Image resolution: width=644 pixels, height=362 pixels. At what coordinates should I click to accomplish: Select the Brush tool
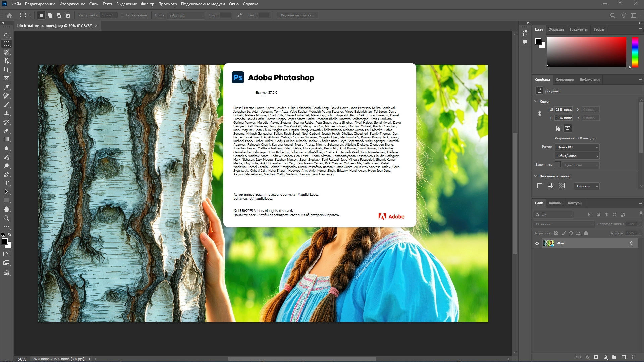pyautogui.click(x=6, y=105)
